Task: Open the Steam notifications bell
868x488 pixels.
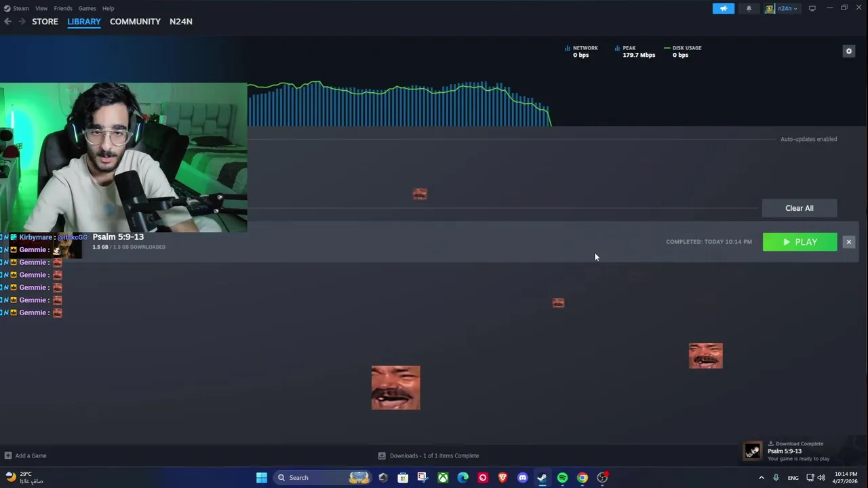Action: (749, 8)
